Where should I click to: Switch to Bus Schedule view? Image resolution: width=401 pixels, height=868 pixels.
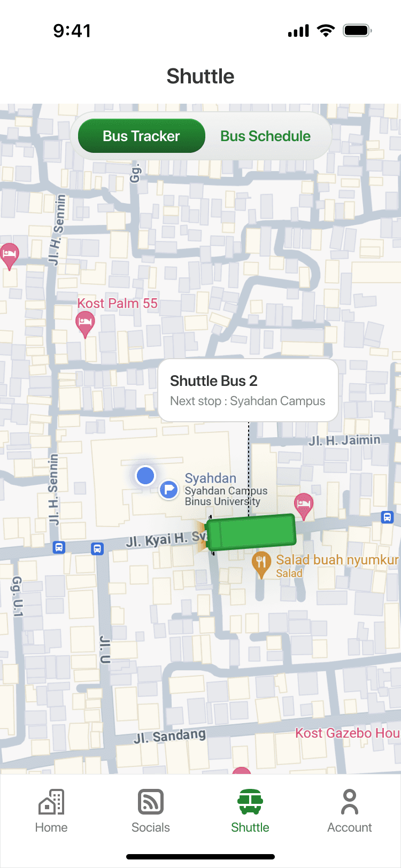265,136
